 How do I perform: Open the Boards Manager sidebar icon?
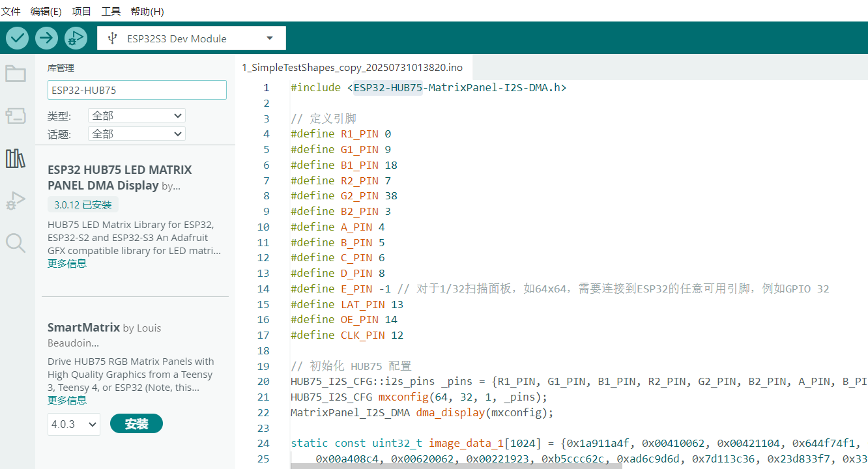tap(16, 116)
